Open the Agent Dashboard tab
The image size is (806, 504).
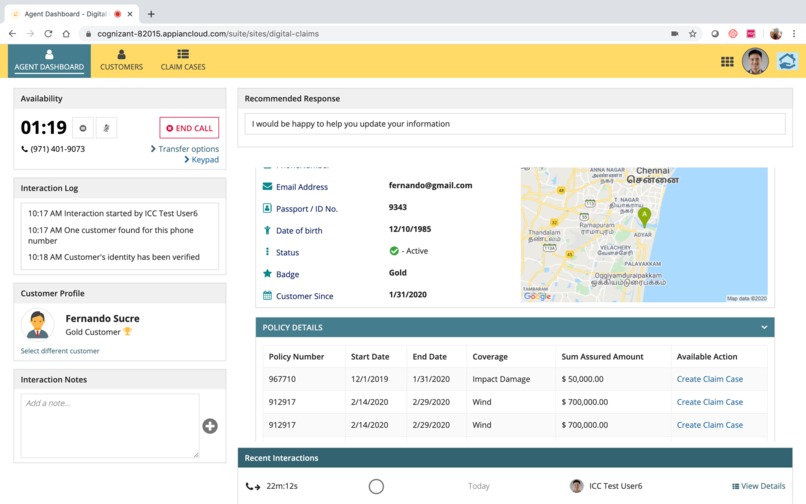tap(49, 61)
